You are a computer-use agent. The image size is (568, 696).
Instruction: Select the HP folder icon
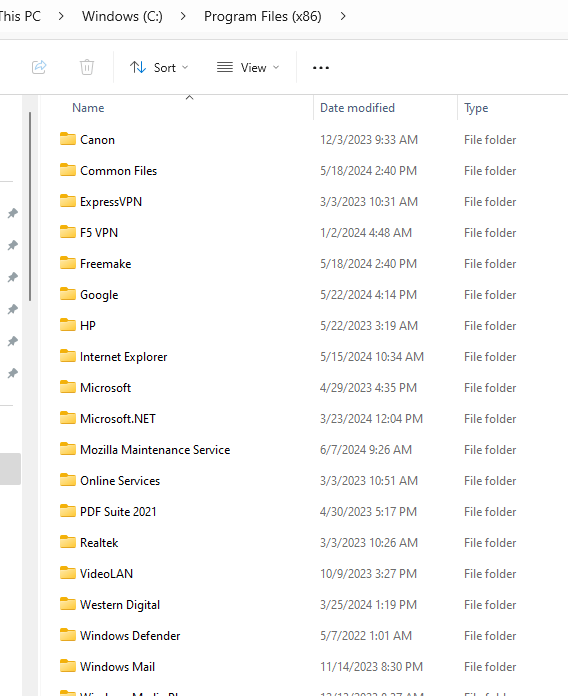[x=68, y=325]
